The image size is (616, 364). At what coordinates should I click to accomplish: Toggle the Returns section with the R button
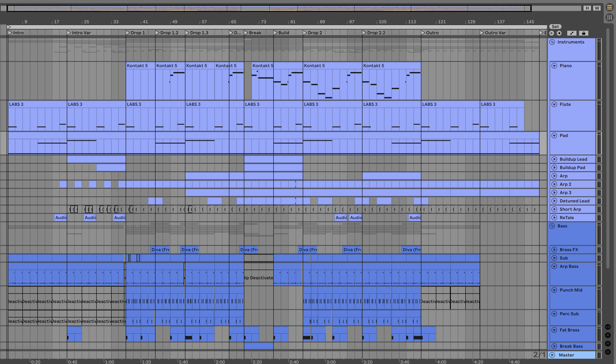click(608, 335)
